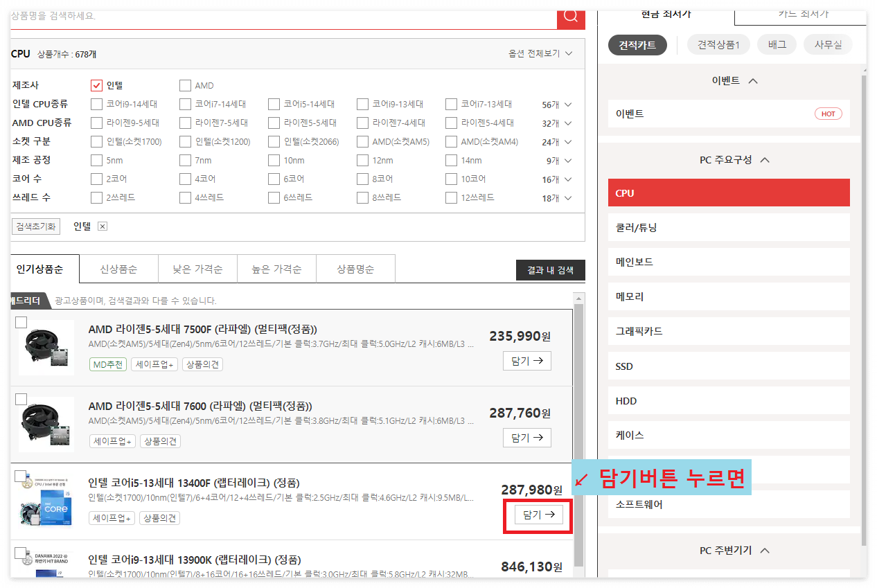Open AMD 라이젠5-5세대 7600 product title
Viewport: 877px width, 588px height.
click(x=200, y=406)
